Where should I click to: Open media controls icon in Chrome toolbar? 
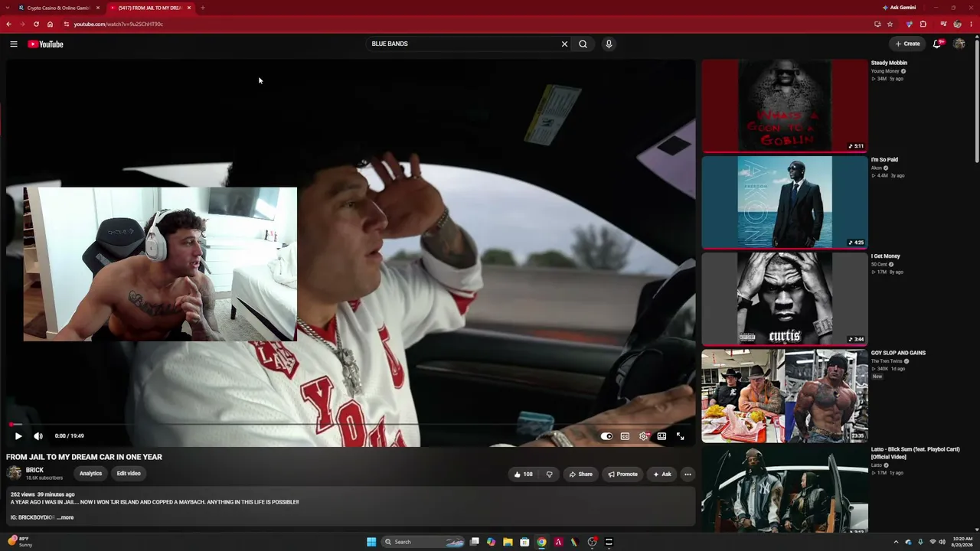click(x=943, y=24)
